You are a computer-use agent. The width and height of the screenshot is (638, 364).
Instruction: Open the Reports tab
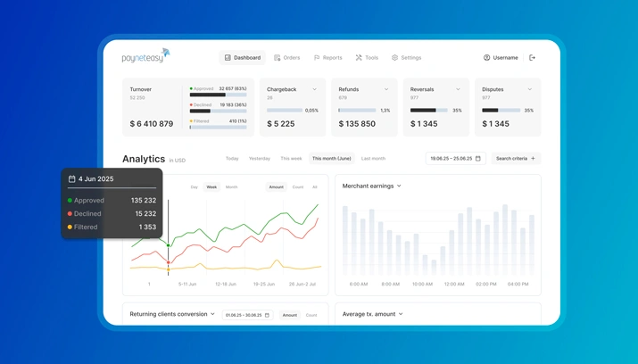328,58
